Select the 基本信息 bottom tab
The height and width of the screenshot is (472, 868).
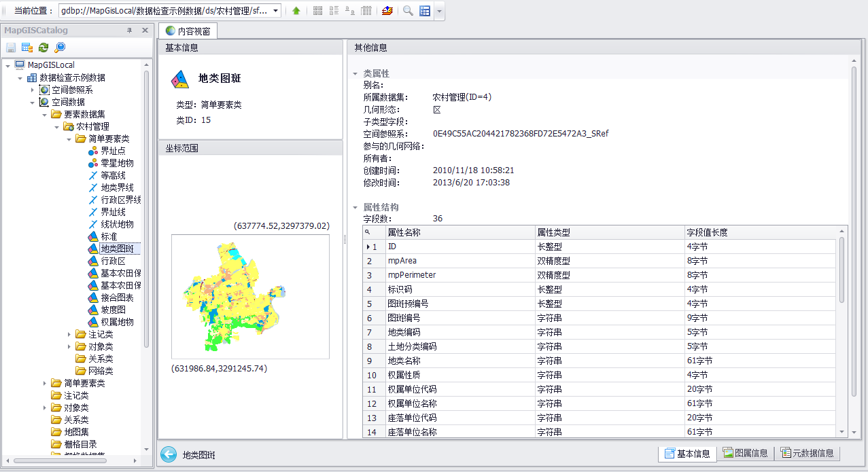(x=687, y=454)
